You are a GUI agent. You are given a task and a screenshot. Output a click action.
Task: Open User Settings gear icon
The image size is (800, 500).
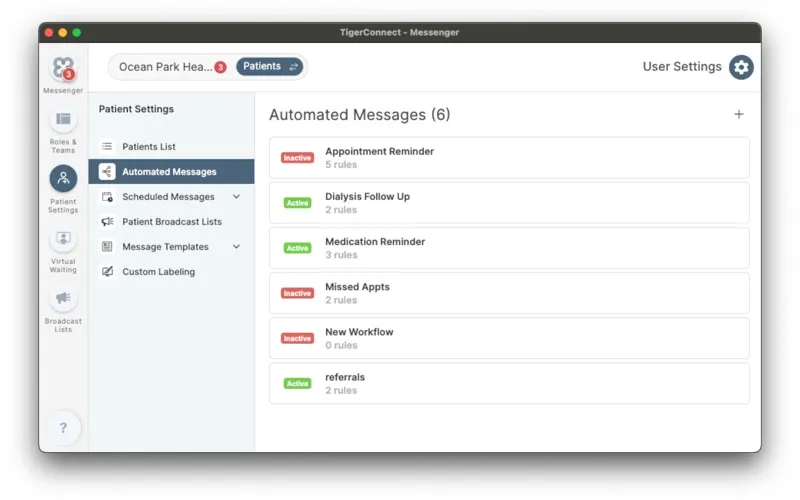[x=741, y=67]
